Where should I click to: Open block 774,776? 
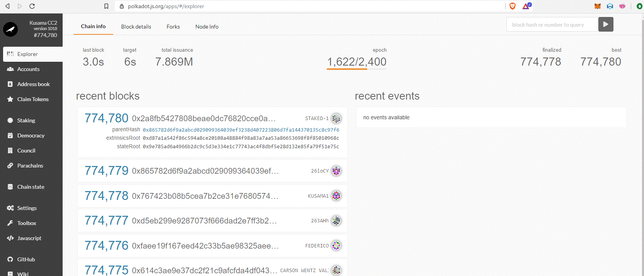106,246
